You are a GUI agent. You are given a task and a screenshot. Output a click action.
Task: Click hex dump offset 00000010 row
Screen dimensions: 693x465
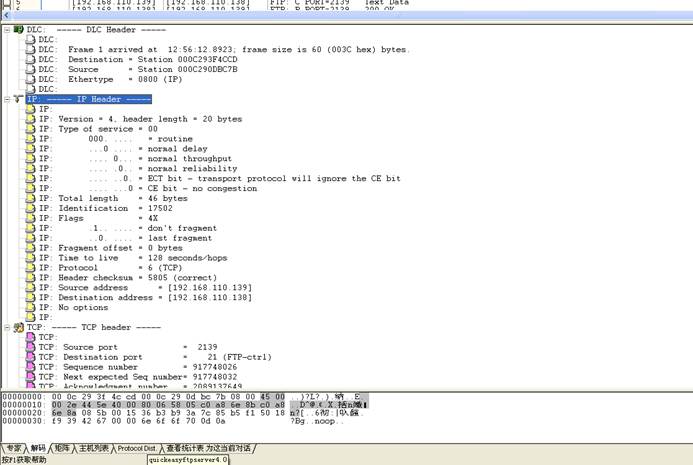tap(185, 405)
